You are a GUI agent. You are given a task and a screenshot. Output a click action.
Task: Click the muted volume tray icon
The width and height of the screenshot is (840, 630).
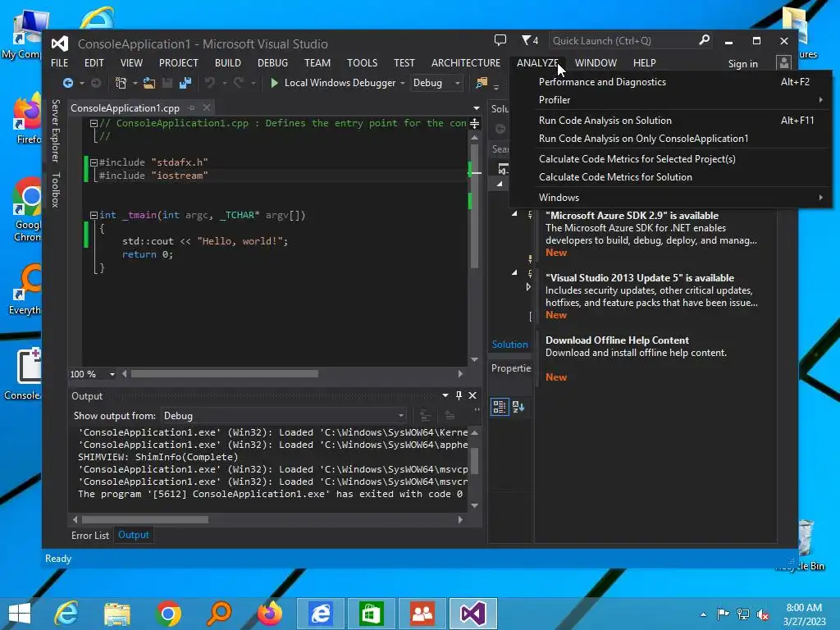click(x=763, y=614)
